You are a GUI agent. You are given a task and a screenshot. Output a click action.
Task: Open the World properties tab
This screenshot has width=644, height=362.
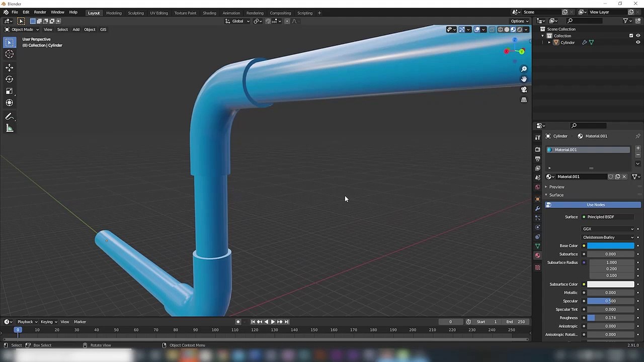(537, 187)
